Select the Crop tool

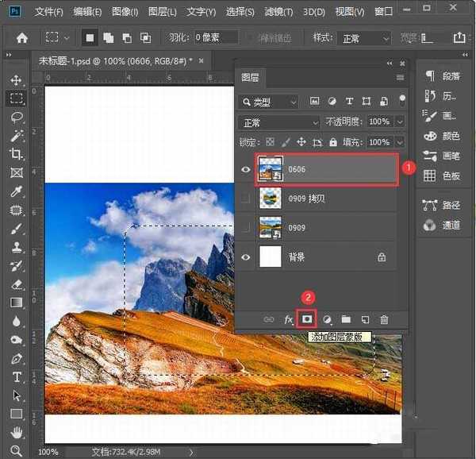(x=17, y=154)
